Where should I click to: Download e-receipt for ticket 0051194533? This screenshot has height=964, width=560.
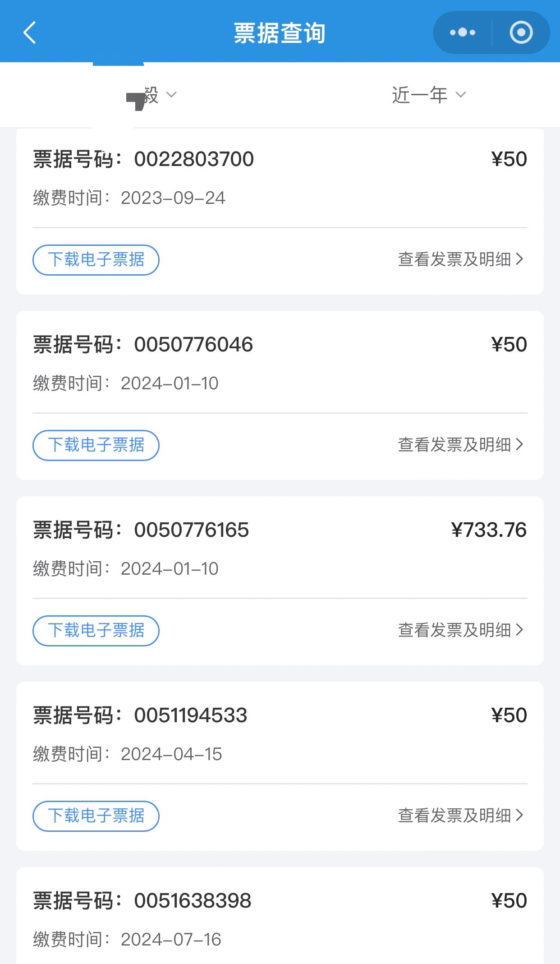96,816
